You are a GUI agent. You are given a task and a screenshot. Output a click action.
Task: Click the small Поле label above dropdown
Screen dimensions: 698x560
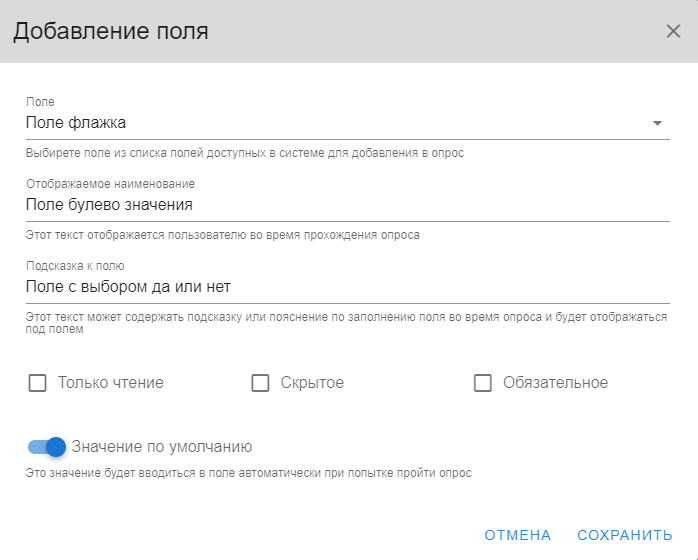[x=40, y=102]
